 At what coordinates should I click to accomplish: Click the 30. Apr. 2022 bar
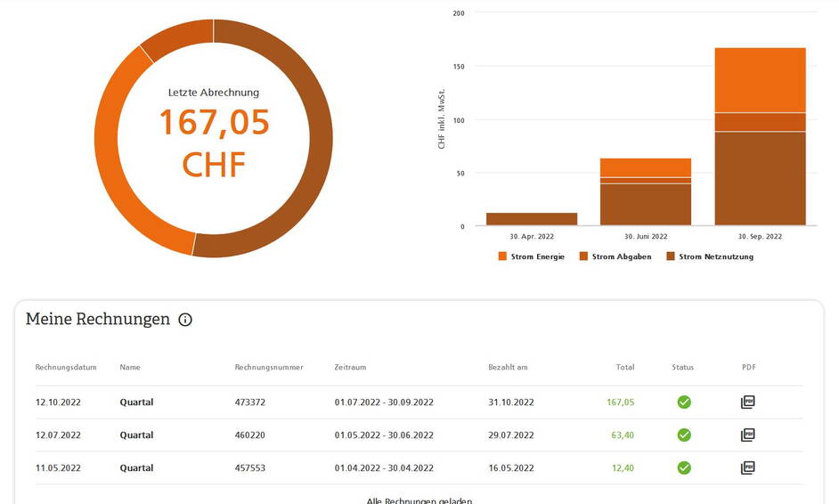531,219
